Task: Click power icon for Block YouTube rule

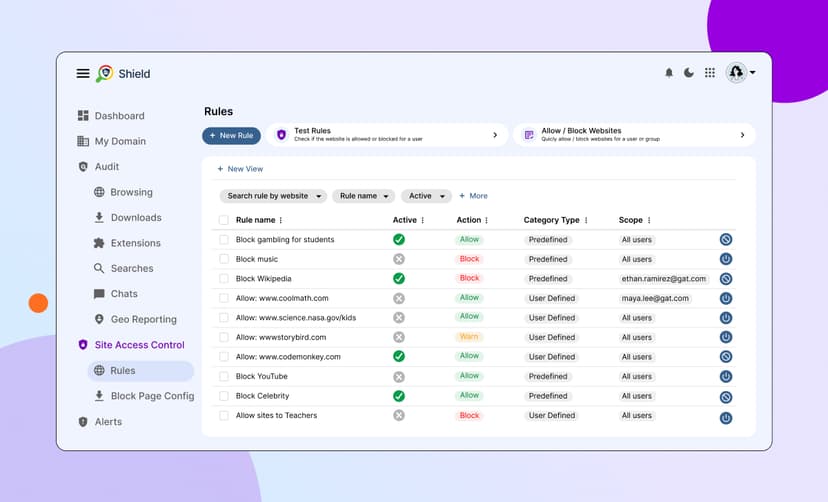Action: click(x=726, y=376)
